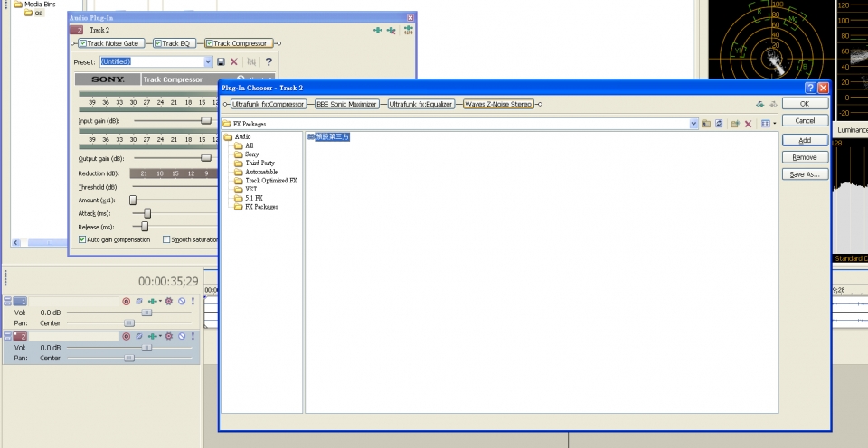Click the Plug-In Chain add icon
Screen dimensions: 868x448
(x=377, y=30)
